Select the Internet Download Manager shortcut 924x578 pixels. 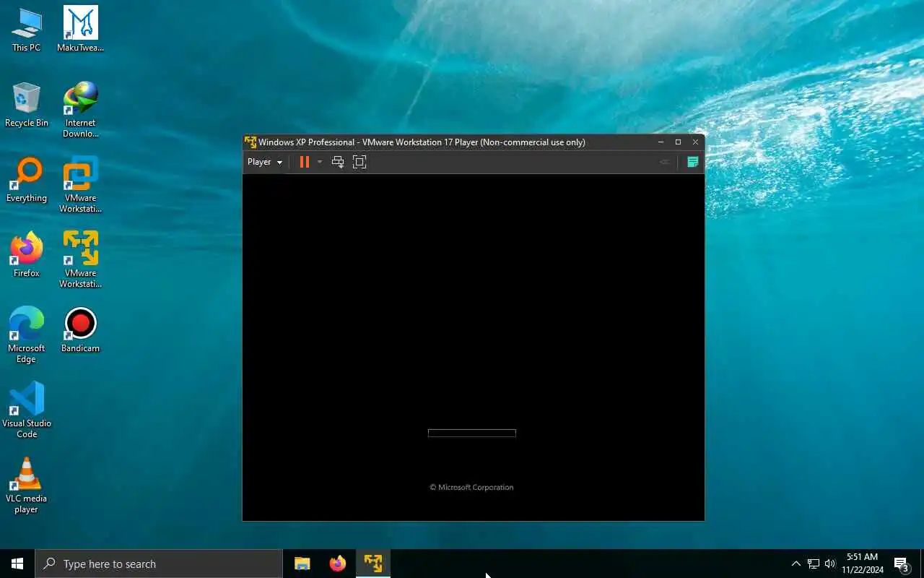click(x=80, y=110)
